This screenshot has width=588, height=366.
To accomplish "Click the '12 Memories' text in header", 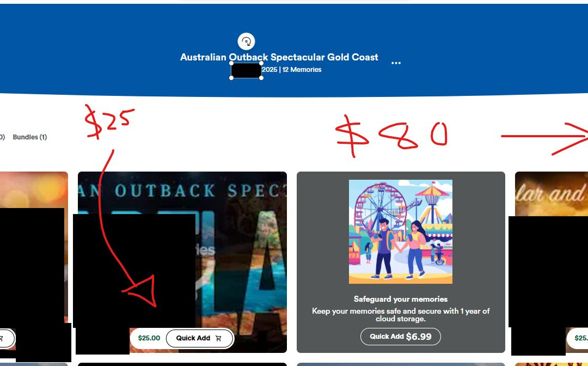I will point(302,69).
